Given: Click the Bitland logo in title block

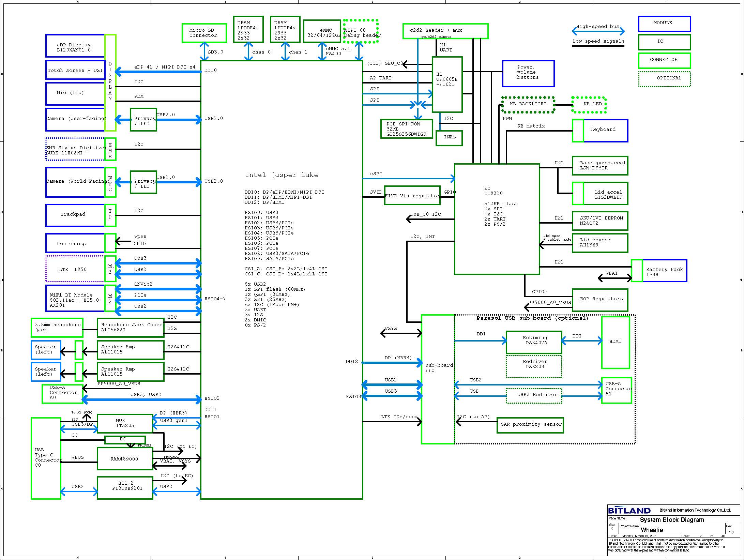Looking at the screenshot, I should pos(629,510).
